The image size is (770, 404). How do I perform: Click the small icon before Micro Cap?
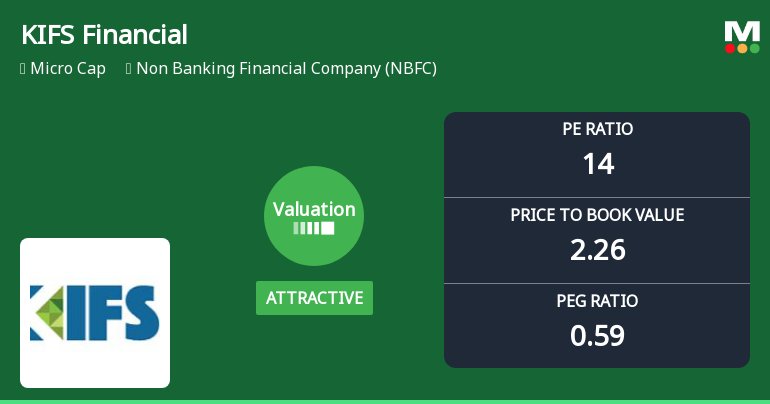(23, 69)
